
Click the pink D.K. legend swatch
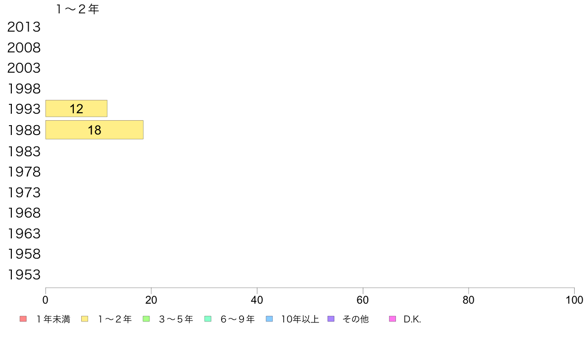click(392, 319)
